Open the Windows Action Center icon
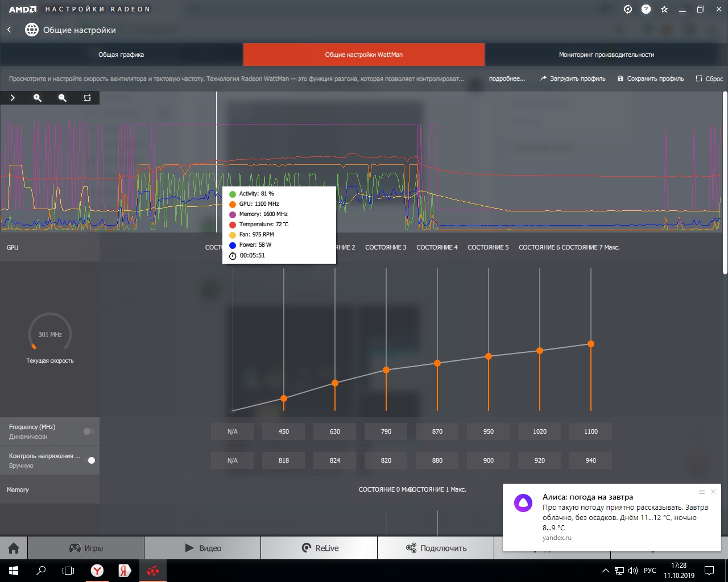Screen dimensions: 728x582 click(709, 571)
